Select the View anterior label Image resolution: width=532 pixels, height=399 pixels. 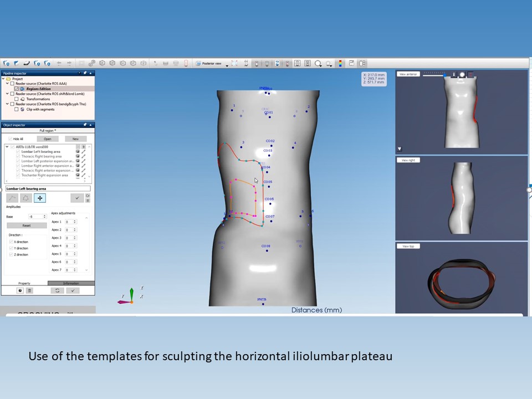pyautogui.click(x=408, y=74)
